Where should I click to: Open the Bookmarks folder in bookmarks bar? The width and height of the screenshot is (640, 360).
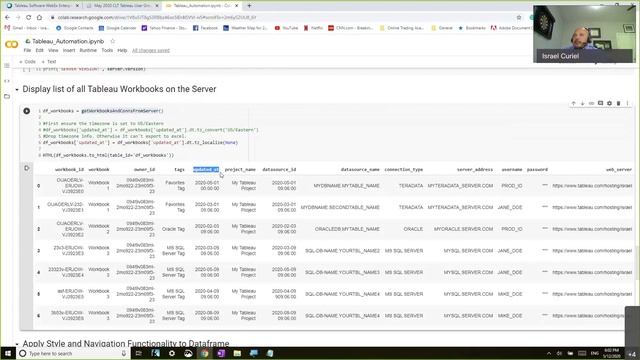(x=472, y=28)
